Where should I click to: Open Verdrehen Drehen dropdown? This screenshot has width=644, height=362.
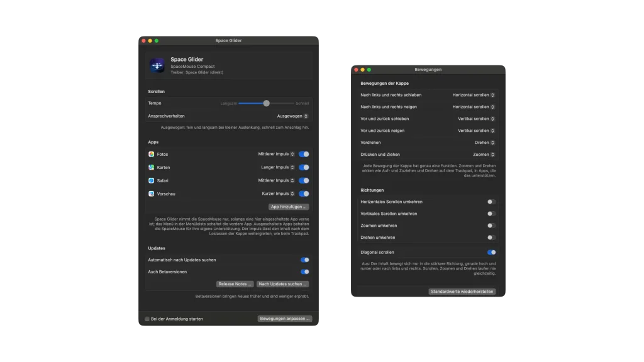click(485, 143)
